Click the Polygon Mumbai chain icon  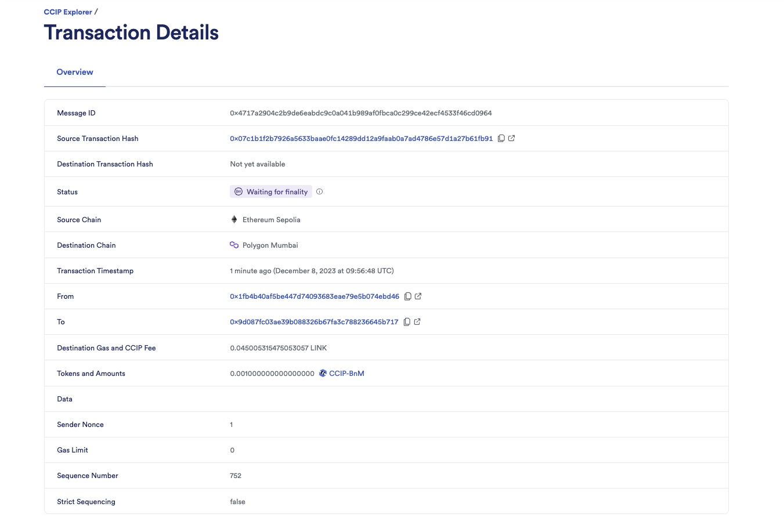234,245
